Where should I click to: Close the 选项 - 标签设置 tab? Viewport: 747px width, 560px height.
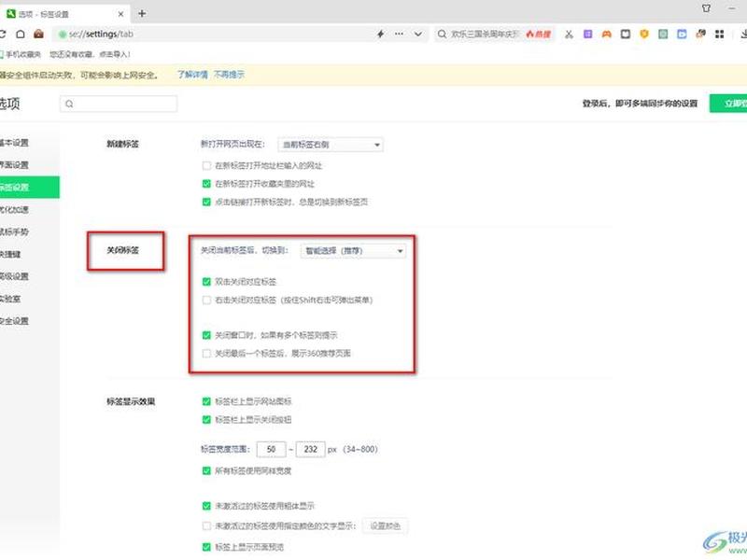click(x=121, y=14)
